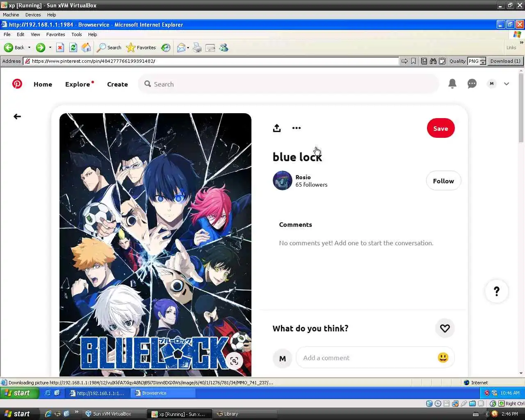Image resolution: width=525 pixels, height=420 pixels.
Task: Open the IE Edit menu
Action: pos(21,34)
